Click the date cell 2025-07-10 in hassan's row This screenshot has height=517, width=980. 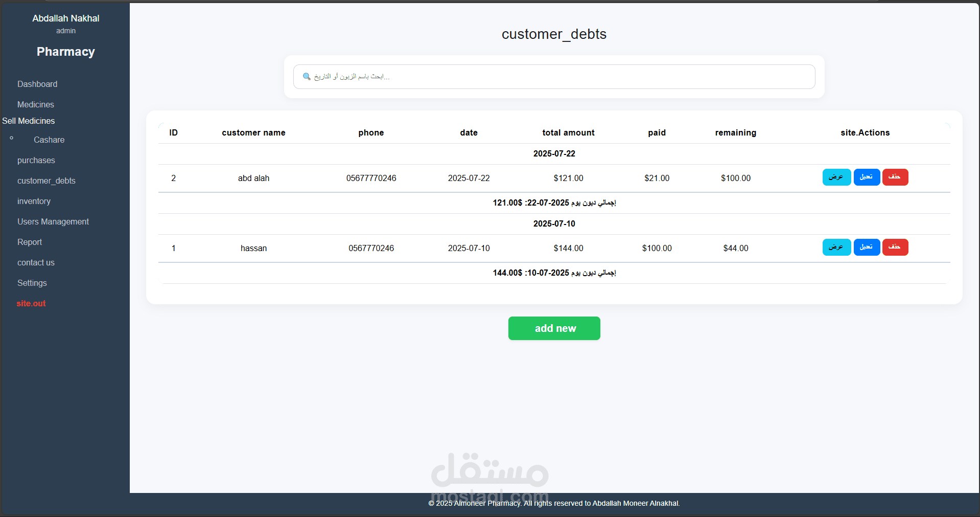[x=469, y=248]
